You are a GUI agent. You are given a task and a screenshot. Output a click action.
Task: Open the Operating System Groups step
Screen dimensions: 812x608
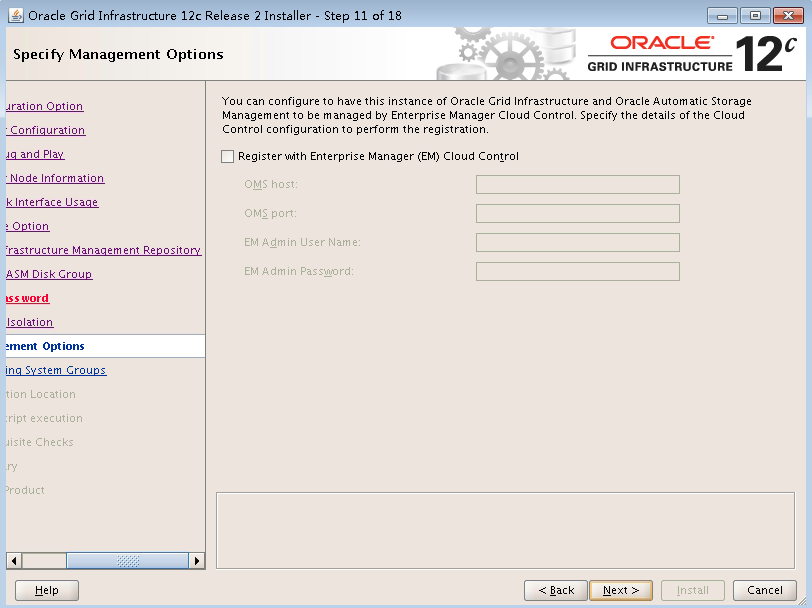click(x=56, y=370)
